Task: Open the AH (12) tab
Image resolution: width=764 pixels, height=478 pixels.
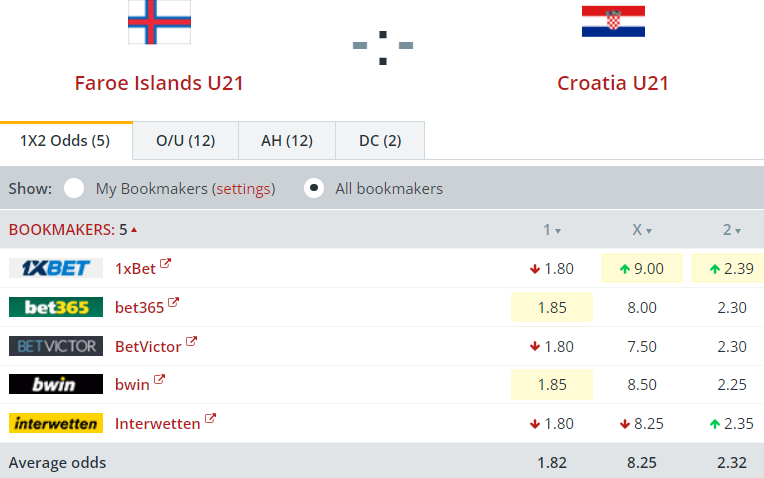Action: click(x=287, y=141)
